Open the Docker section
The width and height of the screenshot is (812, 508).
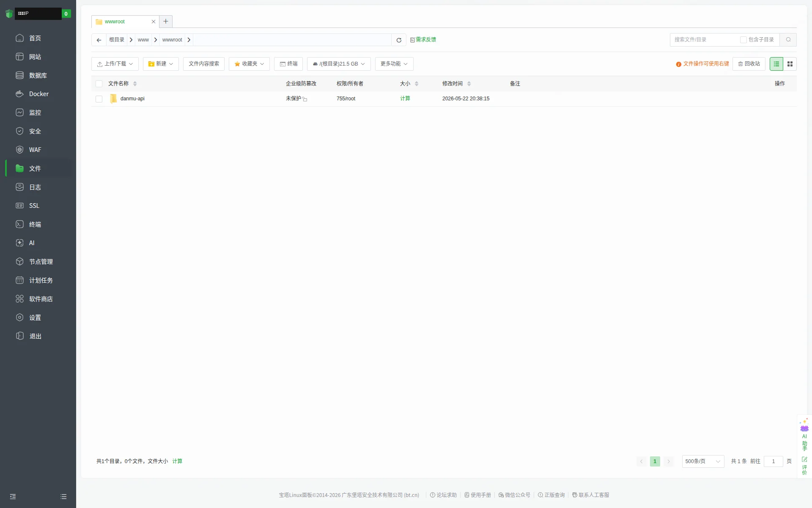click(38, 94)
